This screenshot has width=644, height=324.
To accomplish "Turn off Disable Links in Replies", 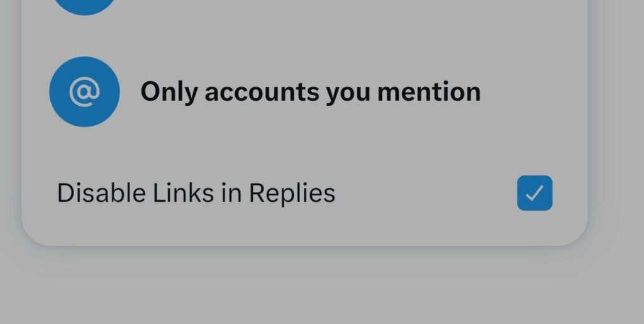I will click(535, 193).
